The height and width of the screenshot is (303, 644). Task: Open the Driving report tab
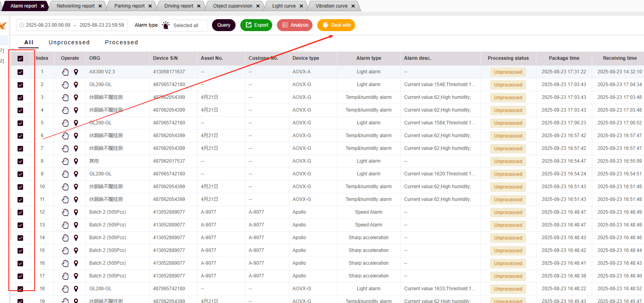178,6
